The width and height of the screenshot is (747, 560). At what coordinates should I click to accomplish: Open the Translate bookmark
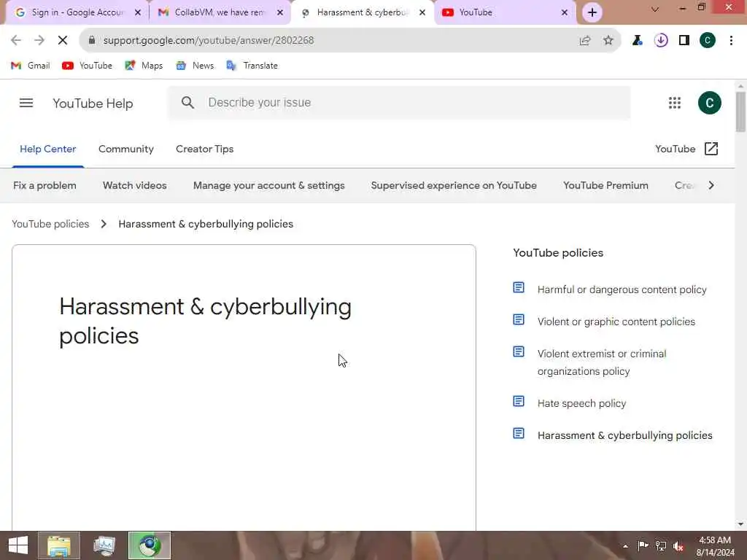coord(252,66)
